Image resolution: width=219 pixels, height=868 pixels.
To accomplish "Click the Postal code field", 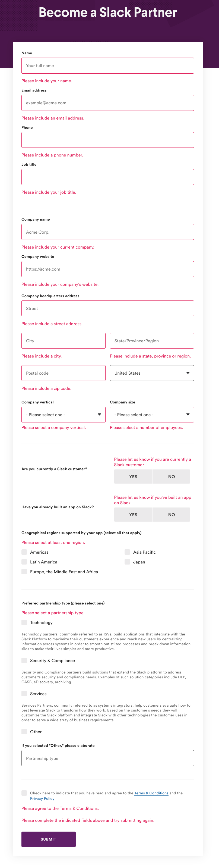I will click(x=63, y=373).
